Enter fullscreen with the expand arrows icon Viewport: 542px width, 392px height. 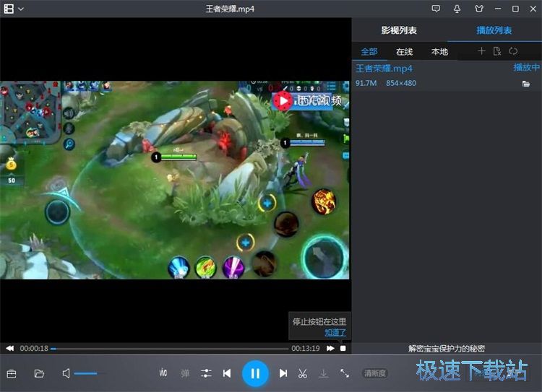(x=345, y=373)
